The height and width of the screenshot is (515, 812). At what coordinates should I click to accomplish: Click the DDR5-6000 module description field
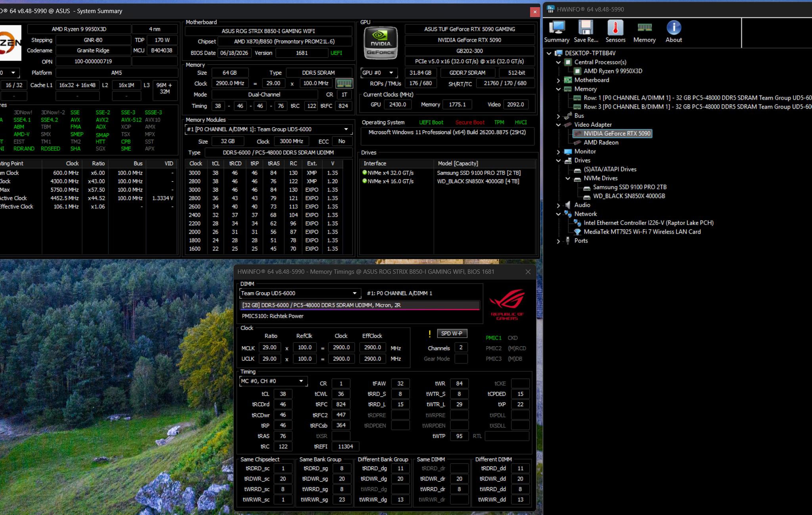360,305
